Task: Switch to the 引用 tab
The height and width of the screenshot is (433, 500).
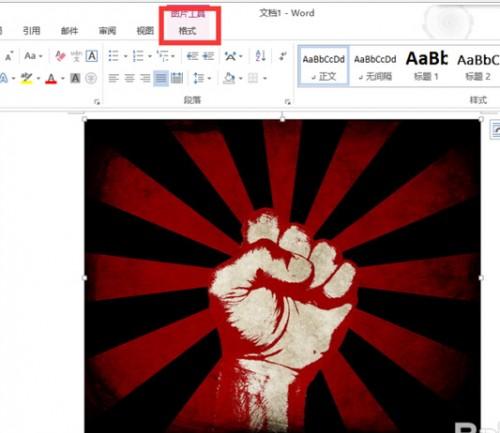Action: pyautogui.click(x=32, y=31)
